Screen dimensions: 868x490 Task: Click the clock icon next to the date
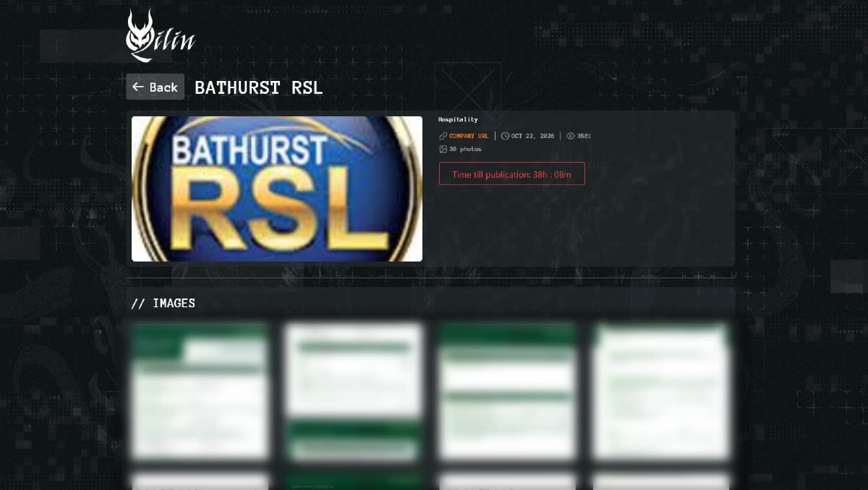(505, 136)
